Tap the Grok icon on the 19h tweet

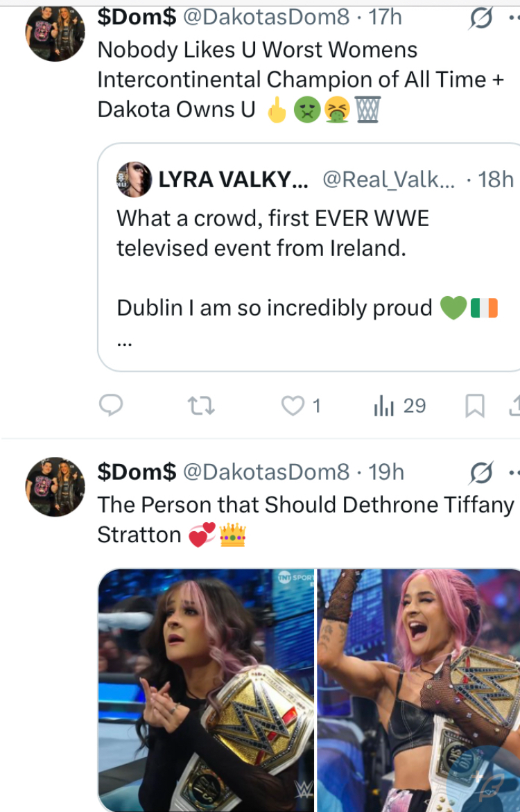pyautogui.click(x=480, y=474)
